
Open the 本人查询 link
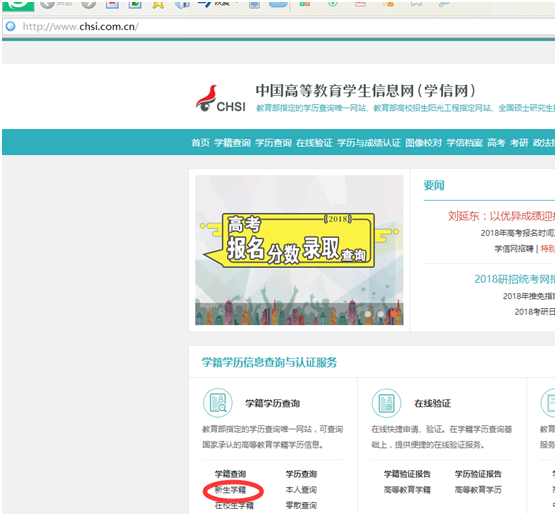(x=301, y=490)
